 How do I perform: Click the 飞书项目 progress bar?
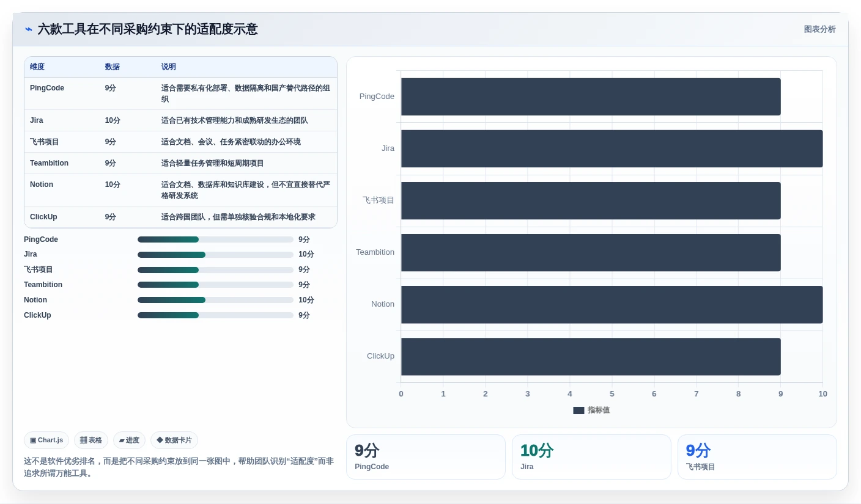click(x=215, y=270)
